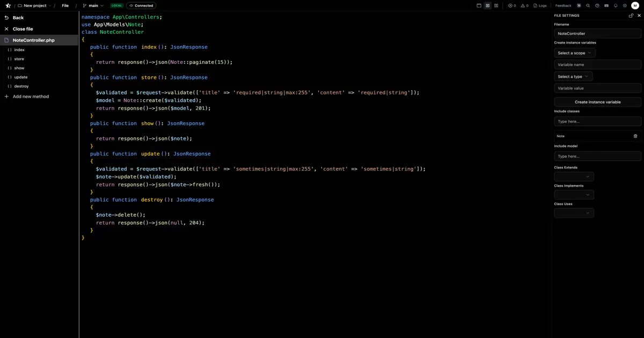Open keyboard shortcuts icon
644x338 pixels.
[606, 5]
